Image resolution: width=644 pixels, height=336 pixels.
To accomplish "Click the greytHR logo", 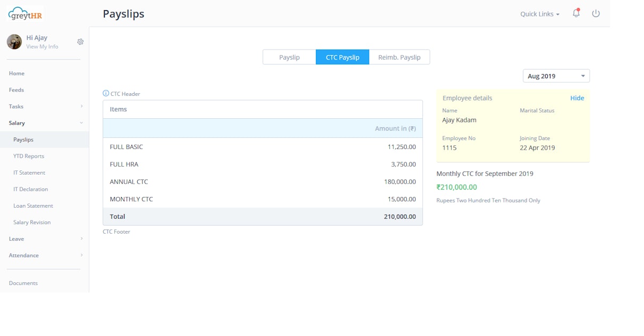I will [x=24, y=13].
